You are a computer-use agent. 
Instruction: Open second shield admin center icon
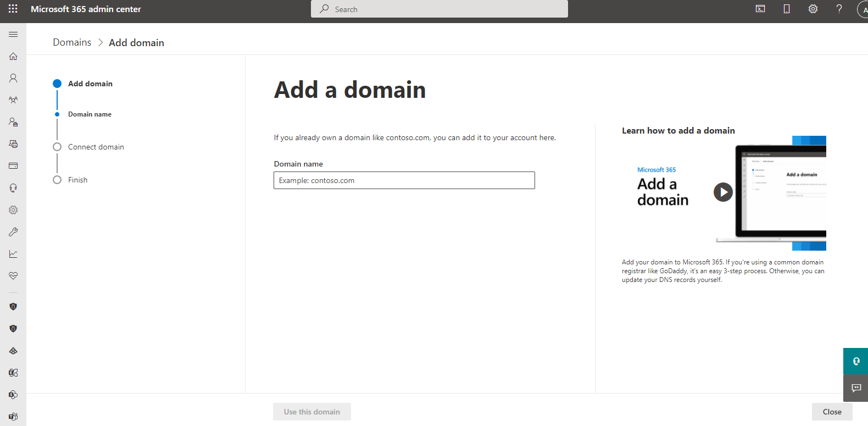point(13,329)
